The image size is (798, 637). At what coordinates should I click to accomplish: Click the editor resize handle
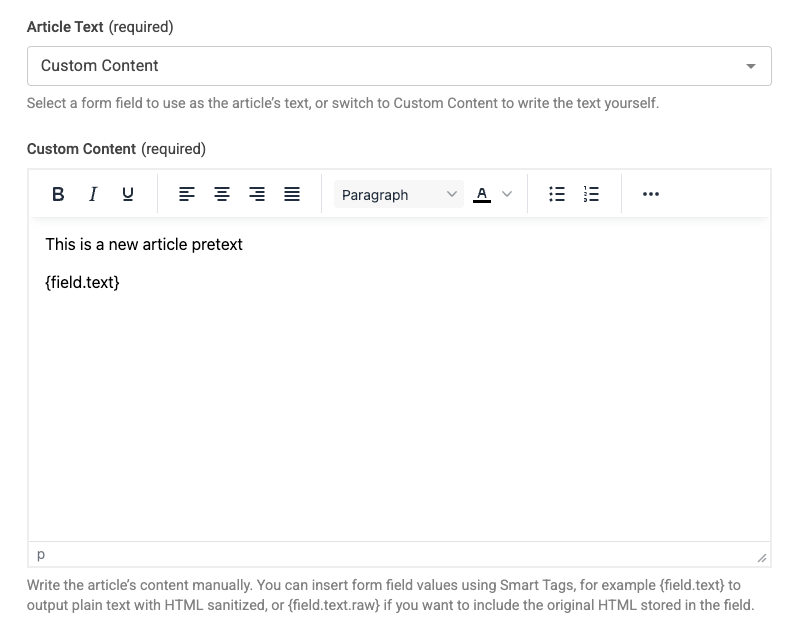point(761,557)
